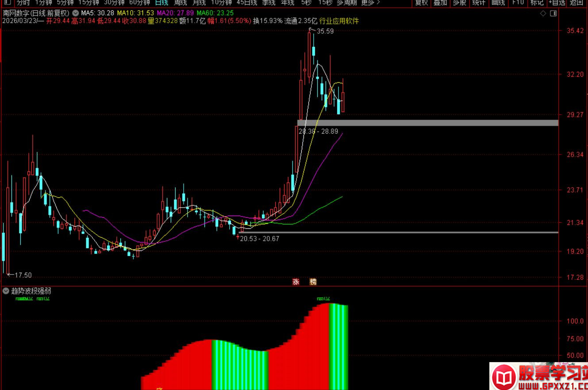Click the MA10: 31.53 label
The width and height of the screenshot is (588, 390).
pyautogui.click(x=135, y=13)
